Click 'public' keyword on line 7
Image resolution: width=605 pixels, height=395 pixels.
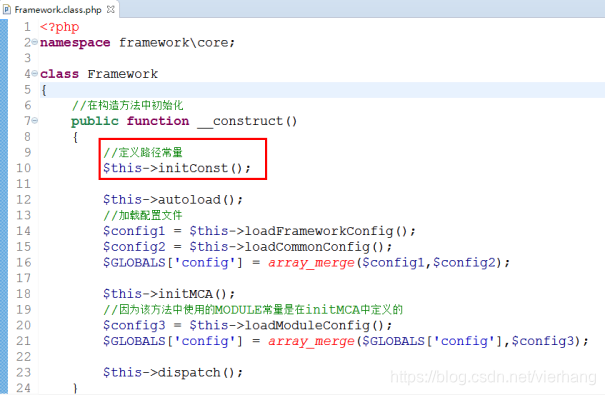(95, 122)
